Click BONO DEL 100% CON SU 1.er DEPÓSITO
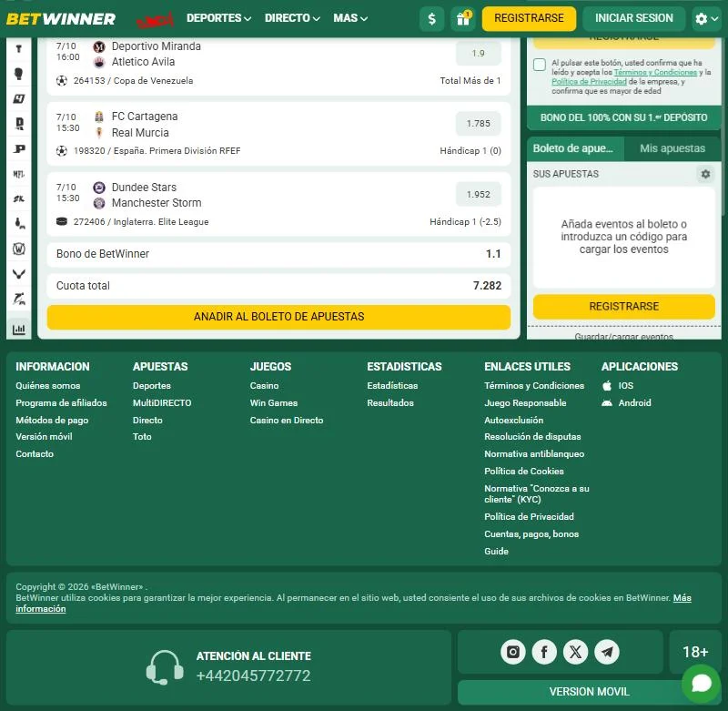Viewport: 728px width, 711px height. pos(623,117)
